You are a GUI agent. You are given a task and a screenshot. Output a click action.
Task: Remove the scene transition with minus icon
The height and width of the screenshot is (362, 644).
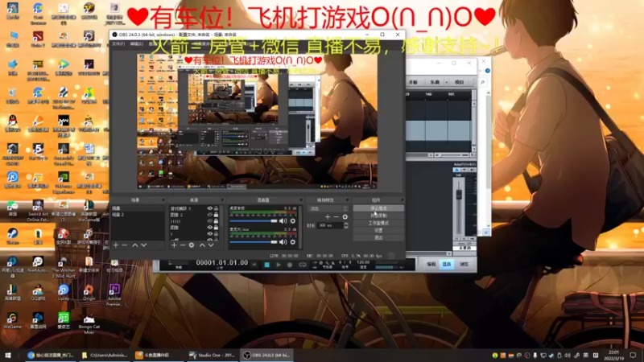click(x=336, y=216)
